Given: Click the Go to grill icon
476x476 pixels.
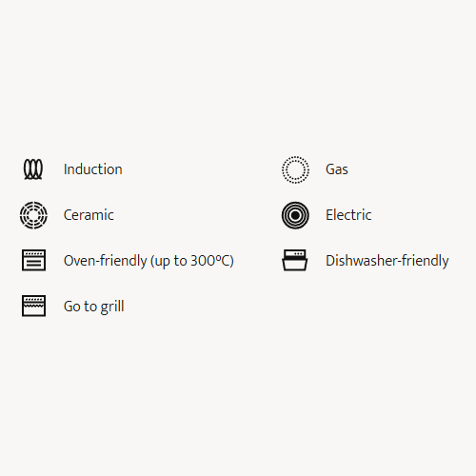Looking at the screenshot, I should 33,306.
